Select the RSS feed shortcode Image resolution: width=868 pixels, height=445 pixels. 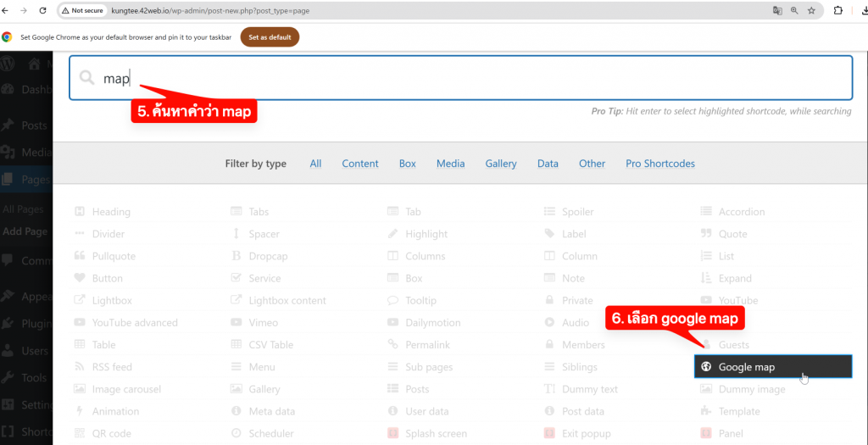point(112,367)
